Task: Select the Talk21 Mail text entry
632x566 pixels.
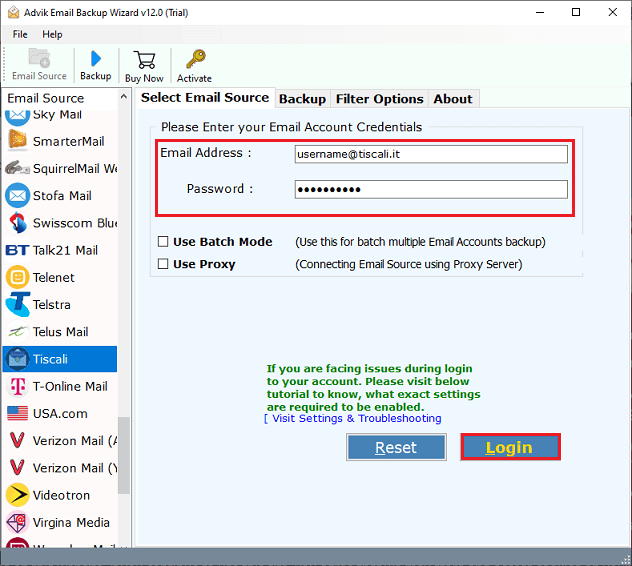Action: point(65,250)
